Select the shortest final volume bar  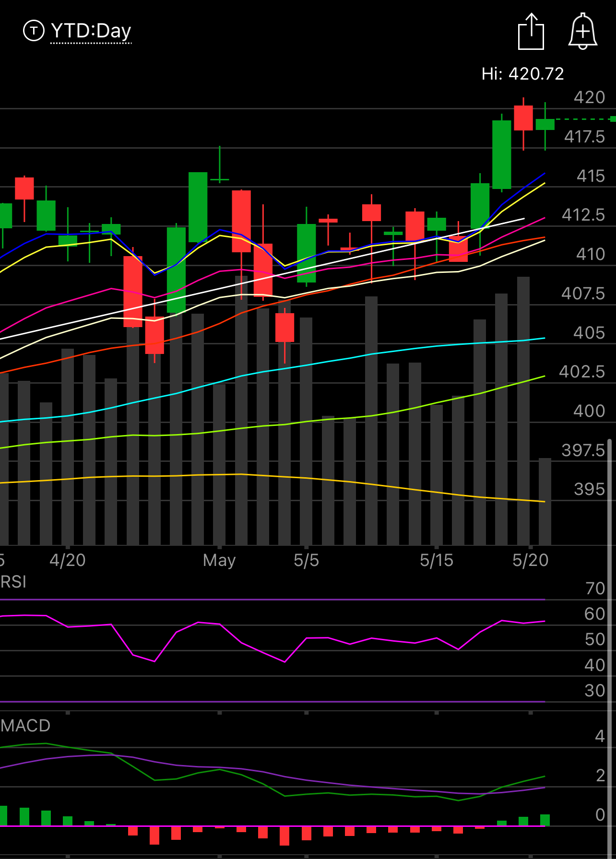pos(545,501)
